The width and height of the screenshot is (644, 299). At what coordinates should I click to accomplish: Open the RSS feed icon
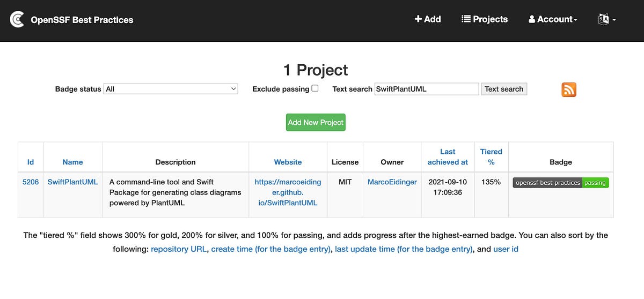(x=569, y=89)
